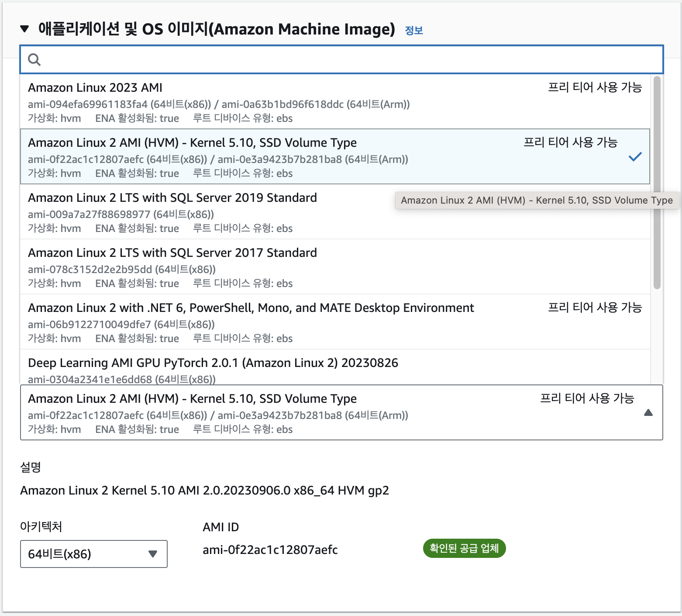Image resolution: width=682 pixels, height=616 pixels.
Task: Pick Deep Learning AMI GPU PyTorch 2.0.1 option
Action: [x=335, y=367]
